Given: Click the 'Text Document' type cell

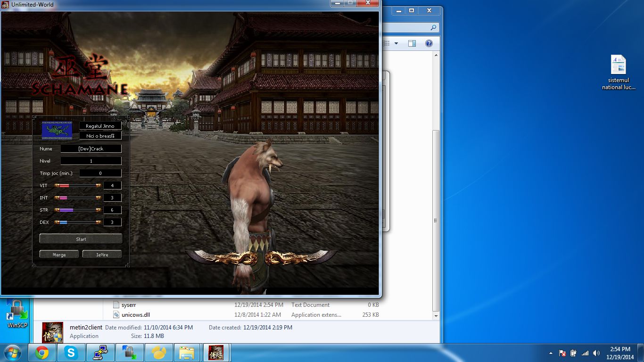Looking at the screenshot, I should tap(311, 305).
